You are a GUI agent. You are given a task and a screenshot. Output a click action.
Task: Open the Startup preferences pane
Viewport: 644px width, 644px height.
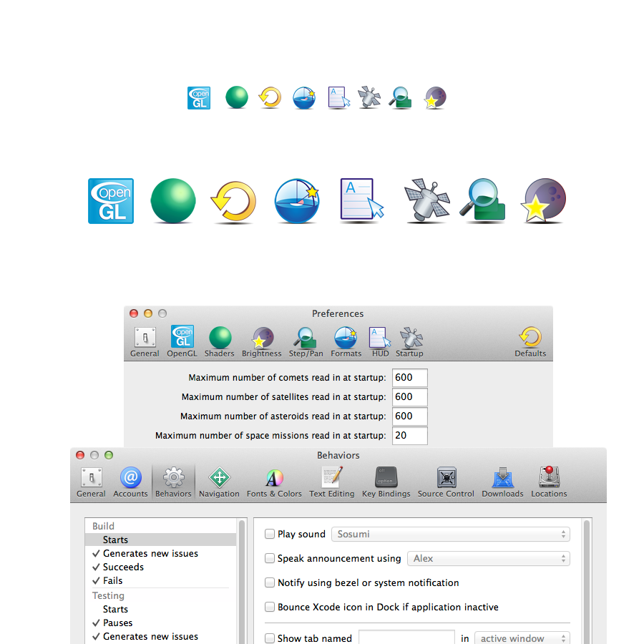(409, 342)
